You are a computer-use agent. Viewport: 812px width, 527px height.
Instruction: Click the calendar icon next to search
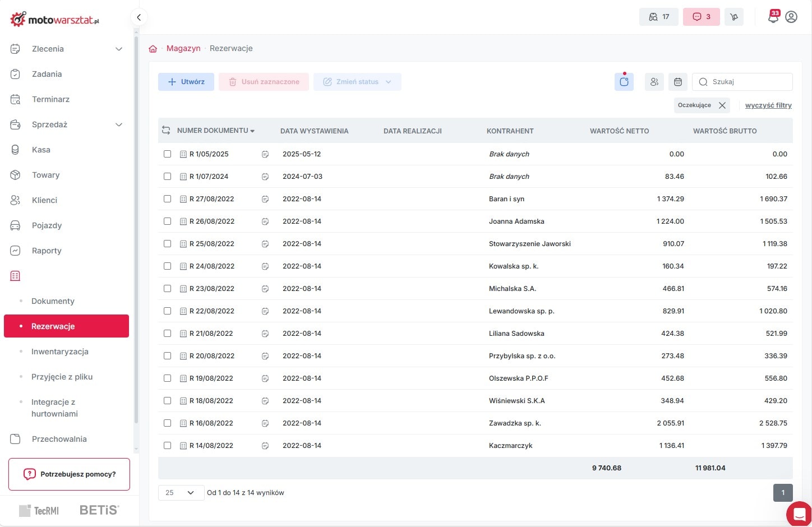[x=677, y=82]
